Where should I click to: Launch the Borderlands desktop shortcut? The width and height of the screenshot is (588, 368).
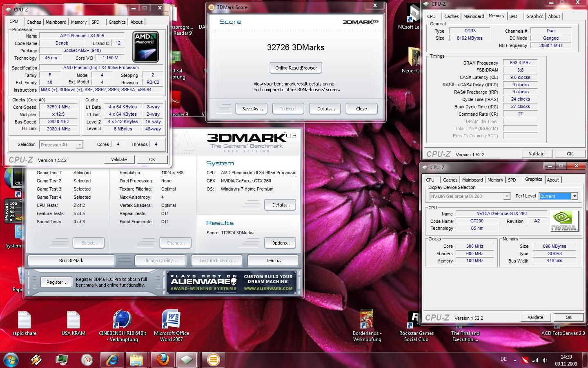coord(367,326)
